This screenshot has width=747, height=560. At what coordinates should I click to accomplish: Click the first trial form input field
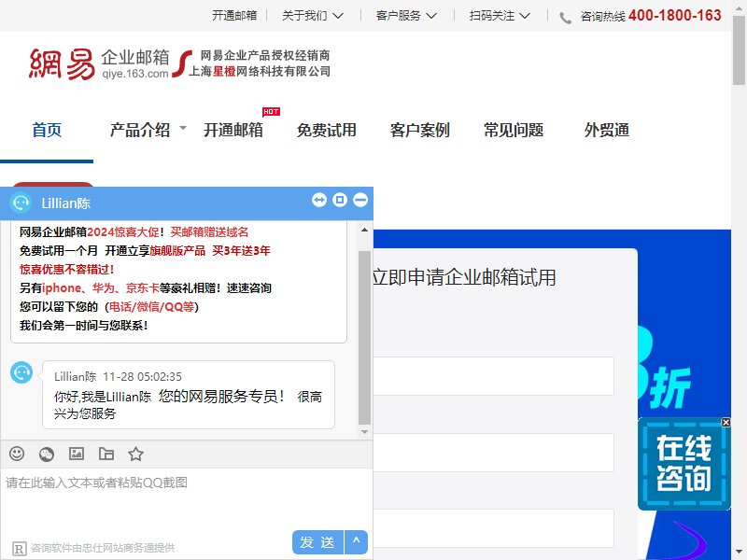pos(494,376)
